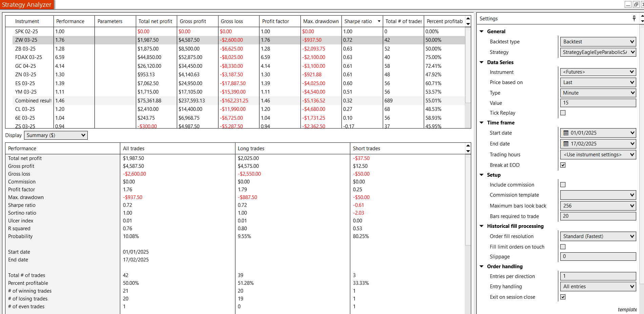Click the pin icon in Settings header
The height and width of the screenshot is (314, 644).
(634, 18)
